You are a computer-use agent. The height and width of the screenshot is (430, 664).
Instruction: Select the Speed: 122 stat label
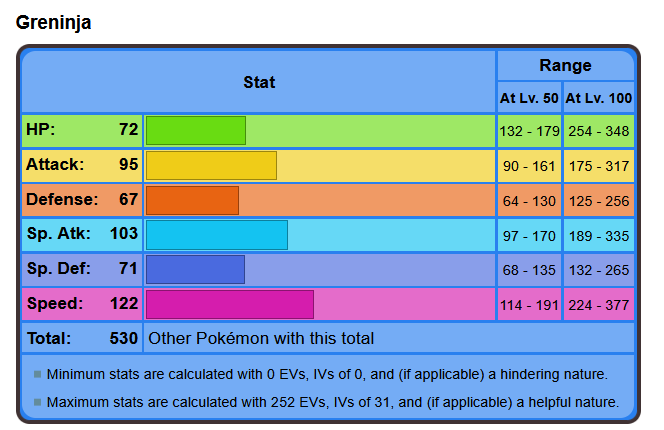(x=82, y=304)
